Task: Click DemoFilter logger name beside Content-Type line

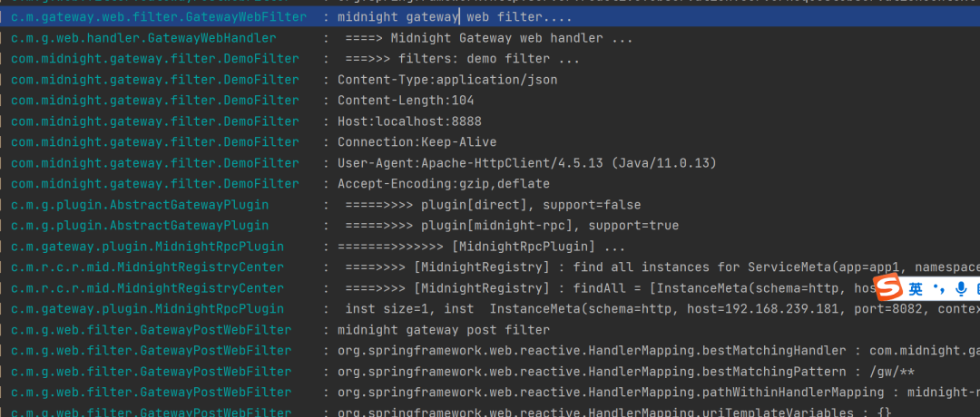Action: (155, 80)
